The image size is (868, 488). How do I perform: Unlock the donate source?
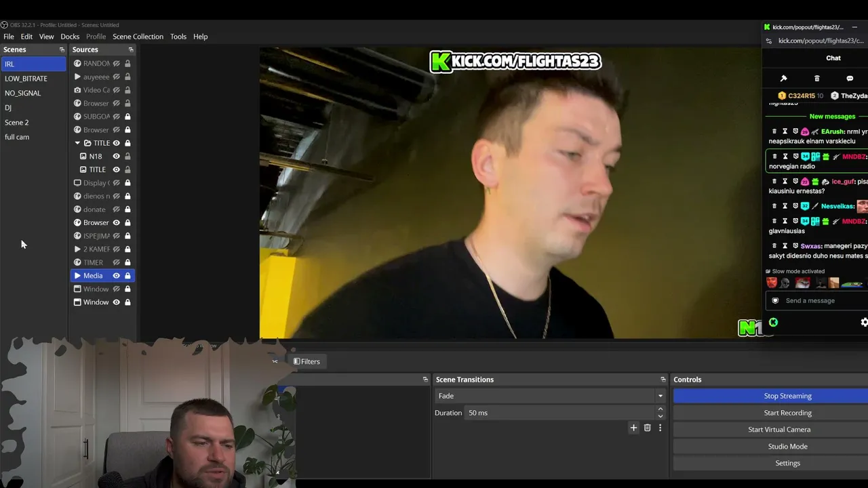pyautogui.click(x=127, y=209)
